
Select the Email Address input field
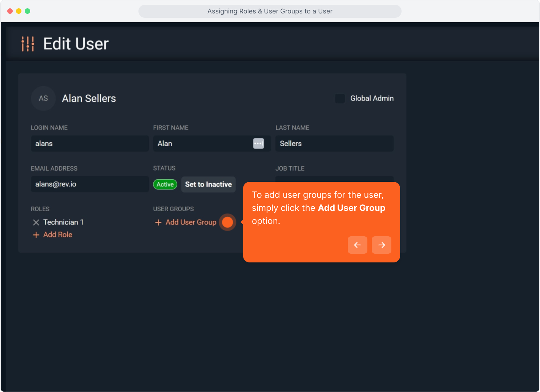pyautogui.click(x=90, y=184)
